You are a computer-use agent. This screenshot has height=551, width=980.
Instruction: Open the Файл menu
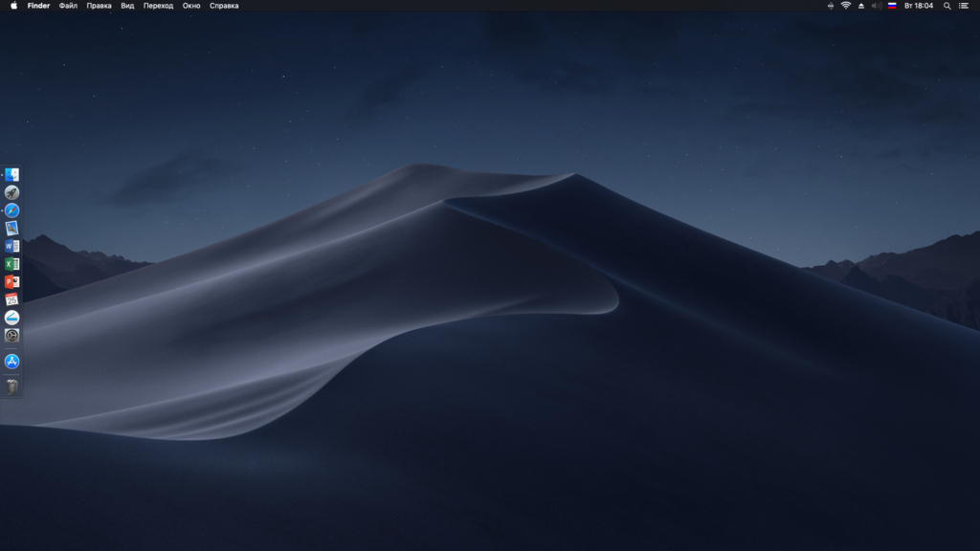[x=68, y=6]
